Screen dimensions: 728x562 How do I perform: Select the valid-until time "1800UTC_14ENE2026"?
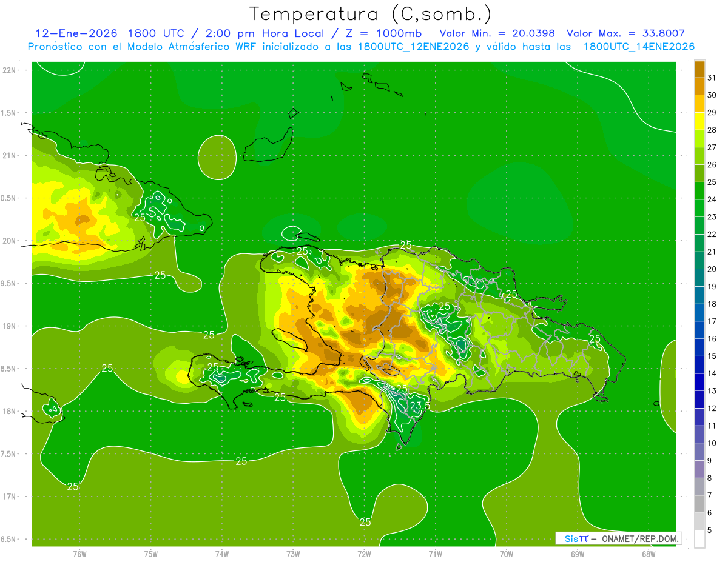click(639, 47)
